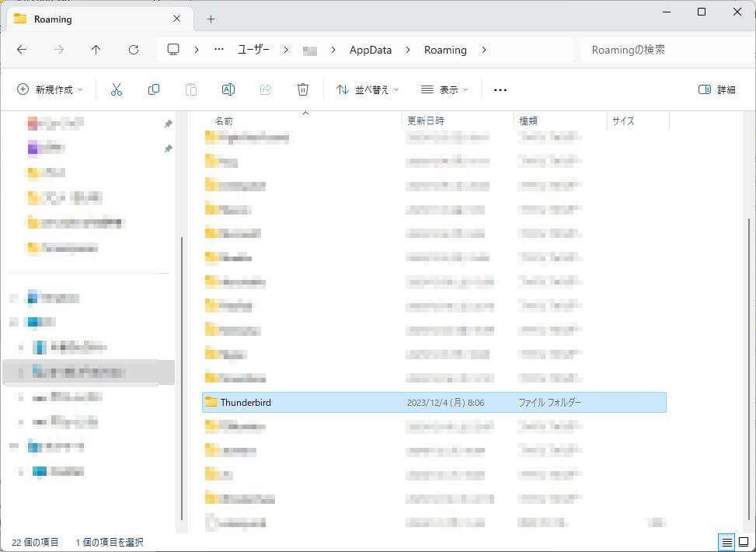Open the See more ellipsis menu

click(500, 90)
